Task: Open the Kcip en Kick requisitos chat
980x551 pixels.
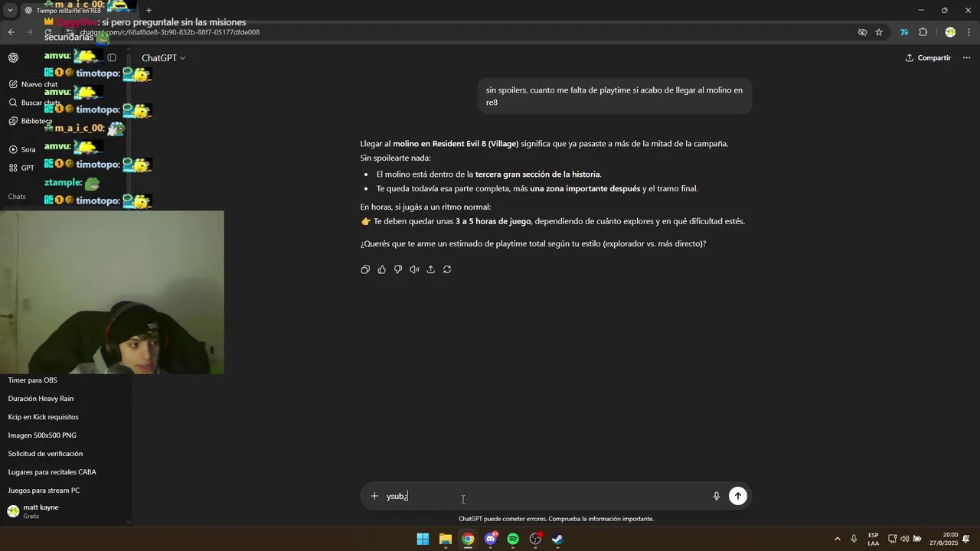Action: (44, 417)
